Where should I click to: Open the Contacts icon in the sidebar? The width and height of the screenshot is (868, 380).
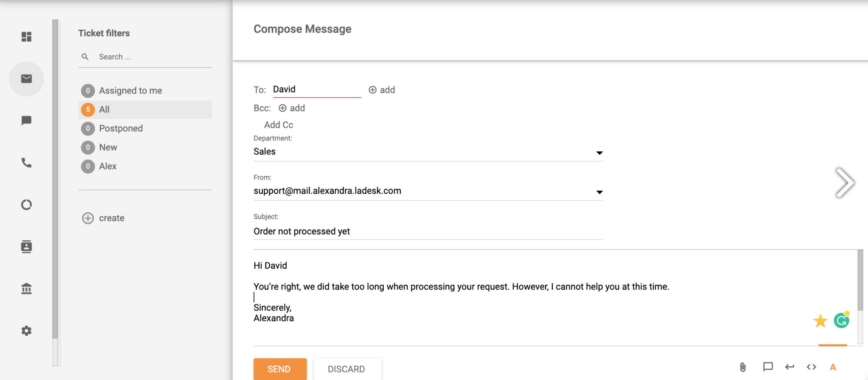pyautogui.click(x=26, y=247)
